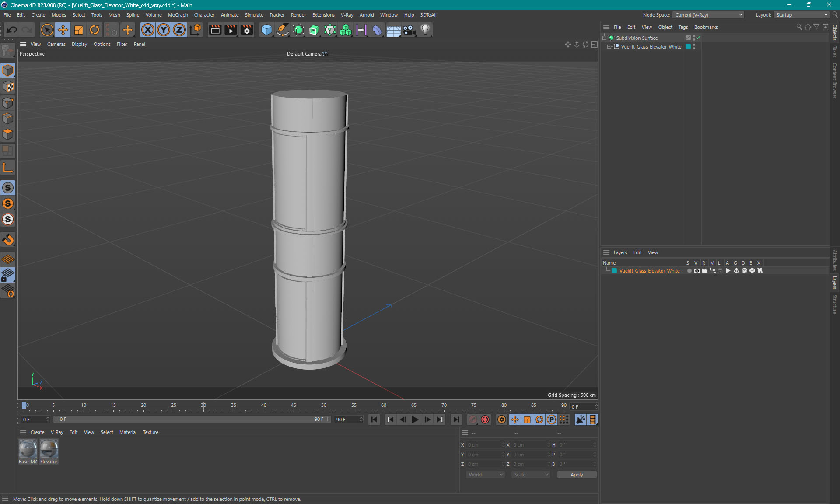This screenshot has width=840, height=504.
Task: Toggle Y axis lock
Action: tap(164, 30)
